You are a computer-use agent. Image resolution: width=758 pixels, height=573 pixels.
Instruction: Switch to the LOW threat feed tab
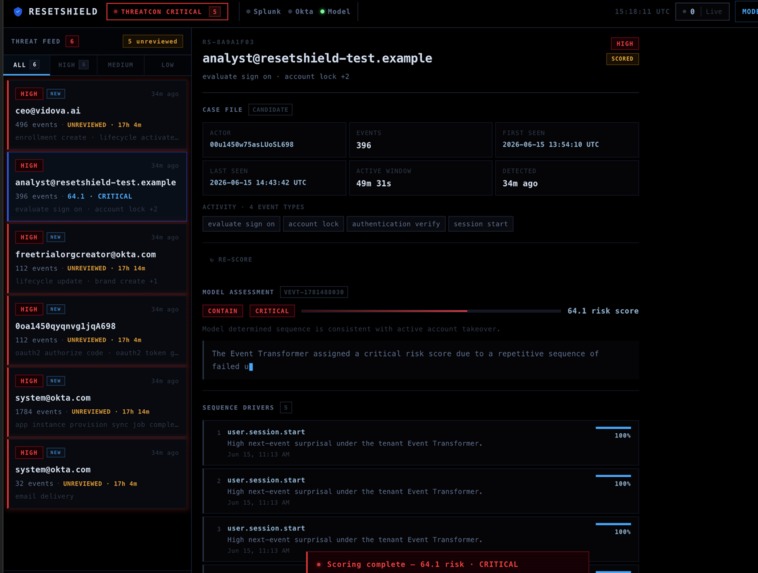click(x=167, y=65)
